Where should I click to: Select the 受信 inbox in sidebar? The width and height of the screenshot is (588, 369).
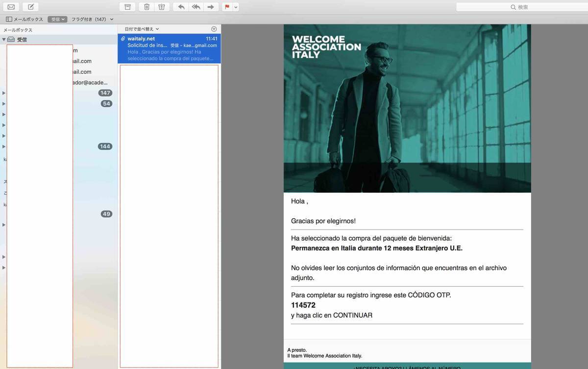point(59,40)
